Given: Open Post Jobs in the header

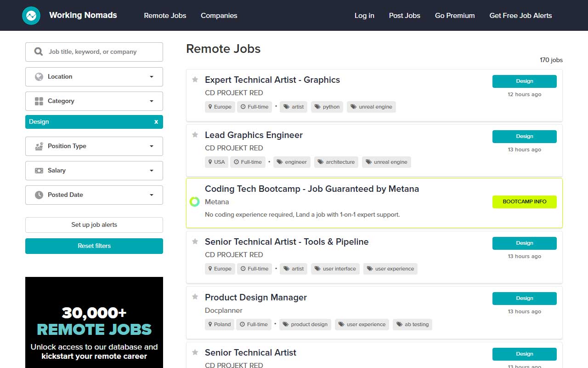Looking at the screenshot, I should click(x=405, y=15).
